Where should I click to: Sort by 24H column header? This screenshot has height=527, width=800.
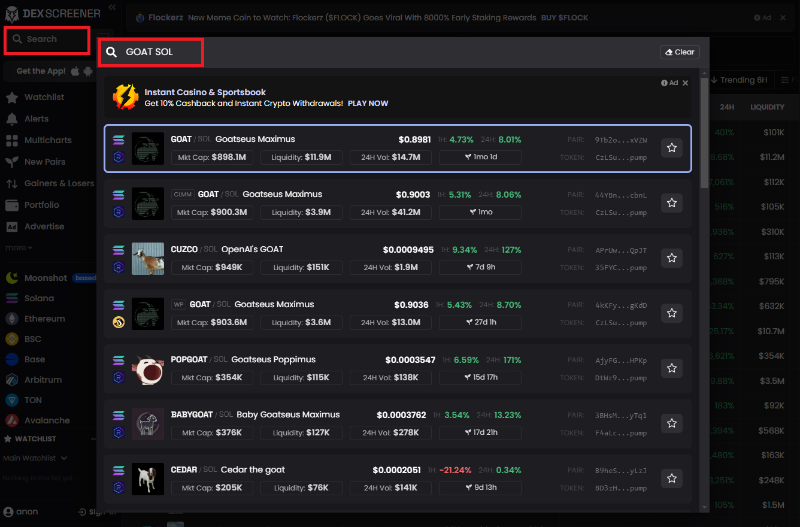click(x=727, y=107)
